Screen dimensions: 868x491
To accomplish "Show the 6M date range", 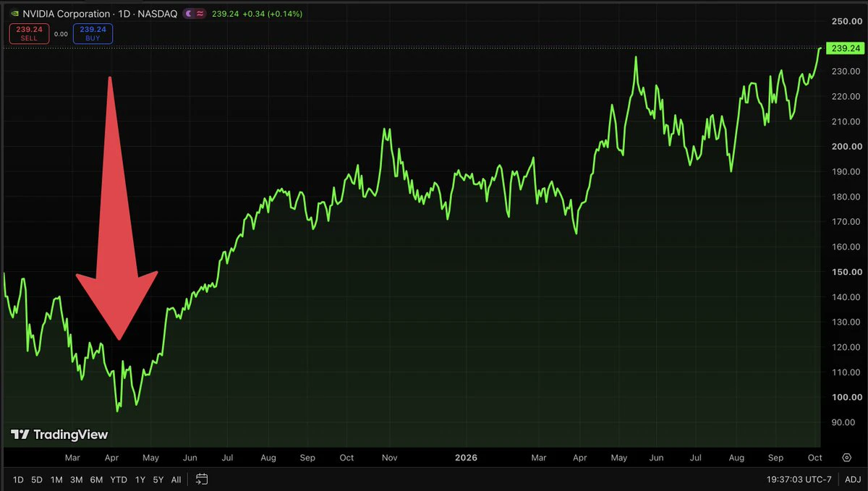I will click(x=96, y=479).
